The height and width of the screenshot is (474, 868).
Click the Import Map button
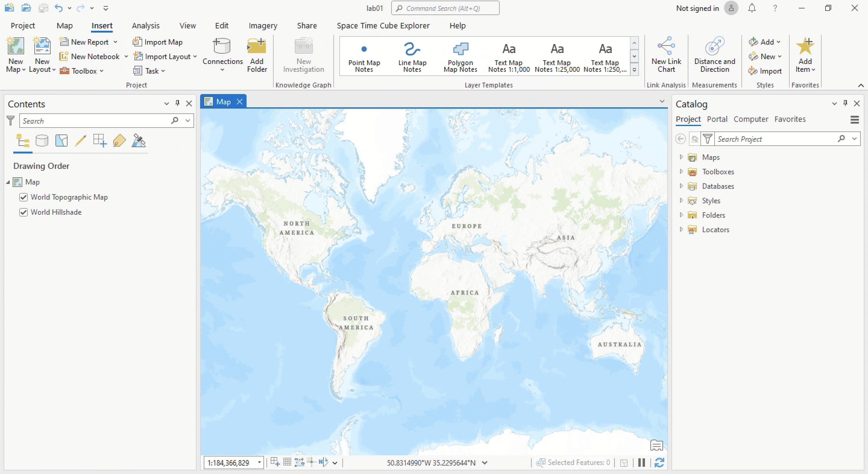pyautogui.click(x=158, y=42)
